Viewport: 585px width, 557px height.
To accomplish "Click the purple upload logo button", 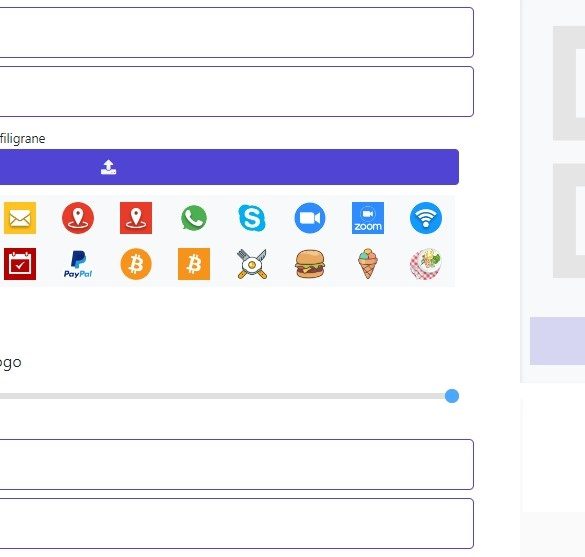I will pos(228,167).
